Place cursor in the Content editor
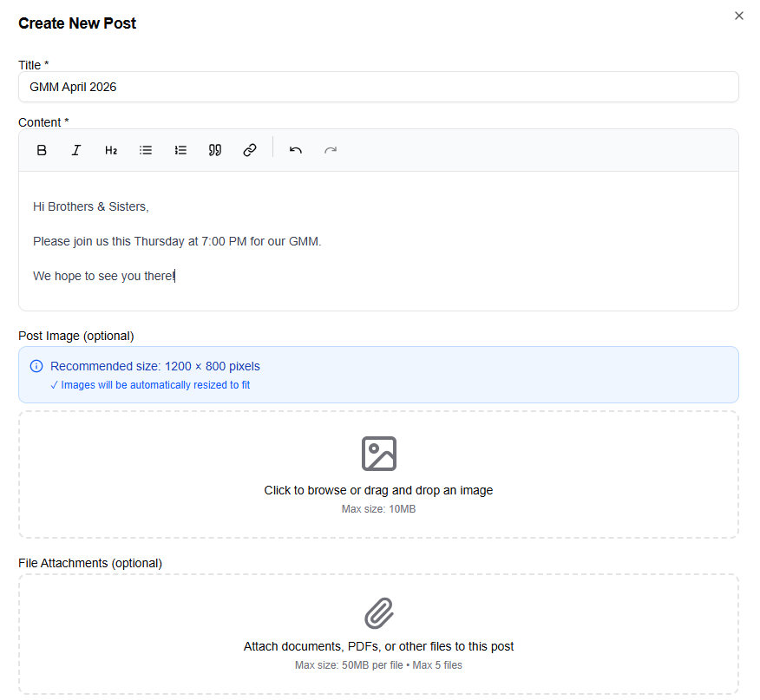The image size is (760, 700). pos(378,243)
